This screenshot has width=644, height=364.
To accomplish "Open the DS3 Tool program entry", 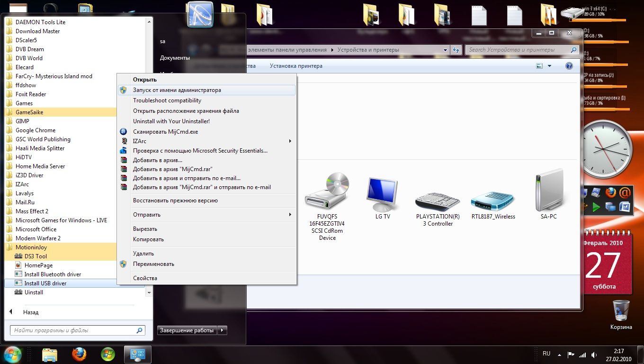I will [x=36, y=256].
